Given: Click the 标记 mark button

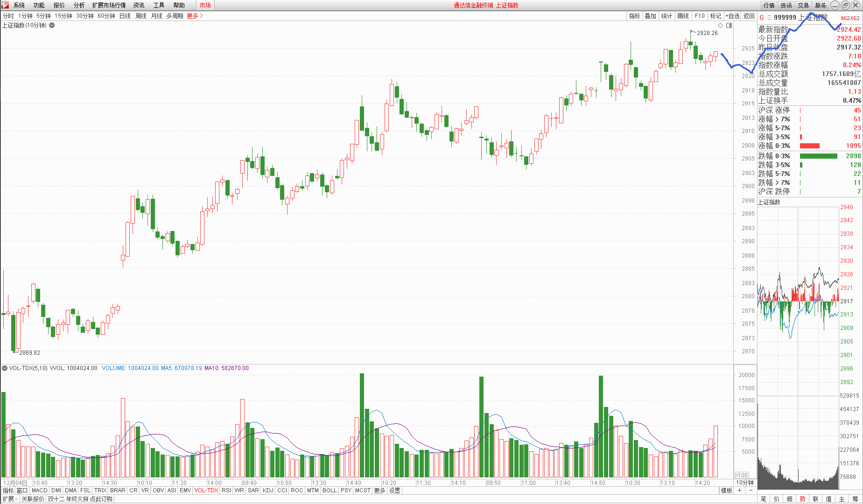Looking at the screenshot, I should [x=716, y=16].
